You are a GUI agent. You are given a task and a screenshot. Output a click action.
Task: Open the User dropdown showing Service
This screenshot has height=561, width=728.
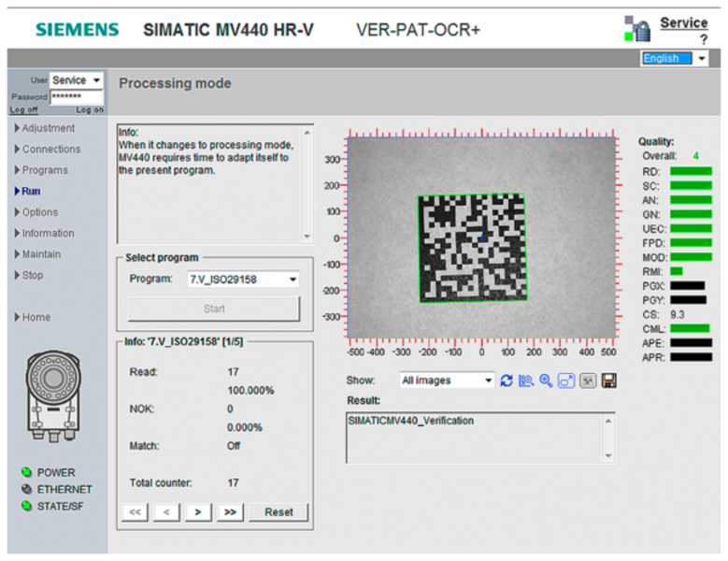point(76,80)
